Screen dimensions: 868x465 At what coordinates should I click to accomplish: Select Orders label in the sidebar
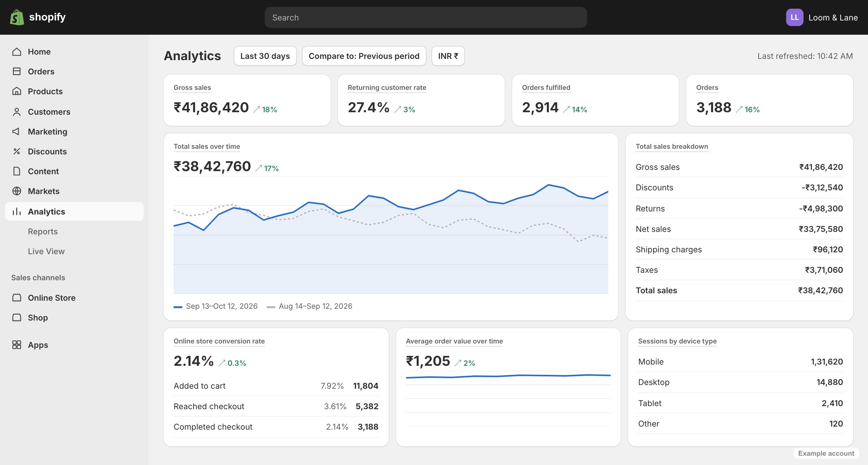(41, 71)
